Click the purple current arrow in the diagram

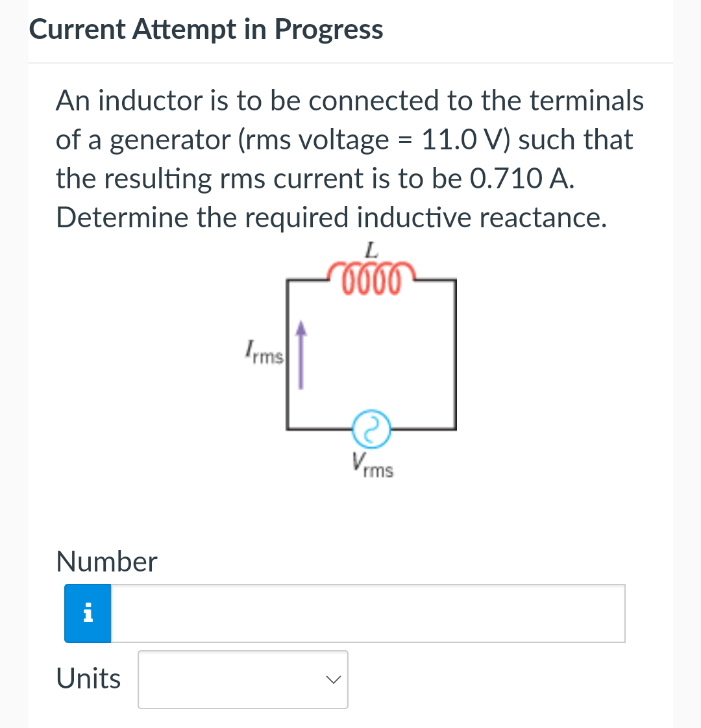click(301, 355)
